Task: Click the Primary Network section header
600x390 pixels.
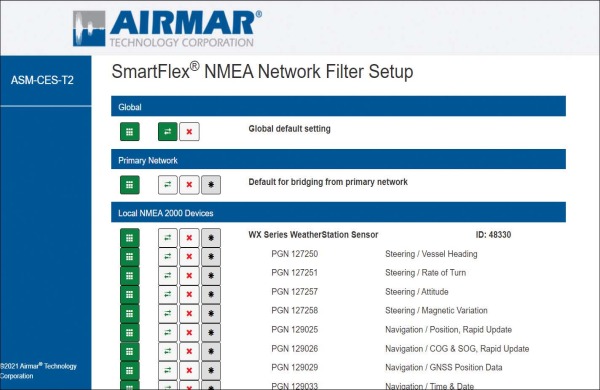Action: pos(338,160)
